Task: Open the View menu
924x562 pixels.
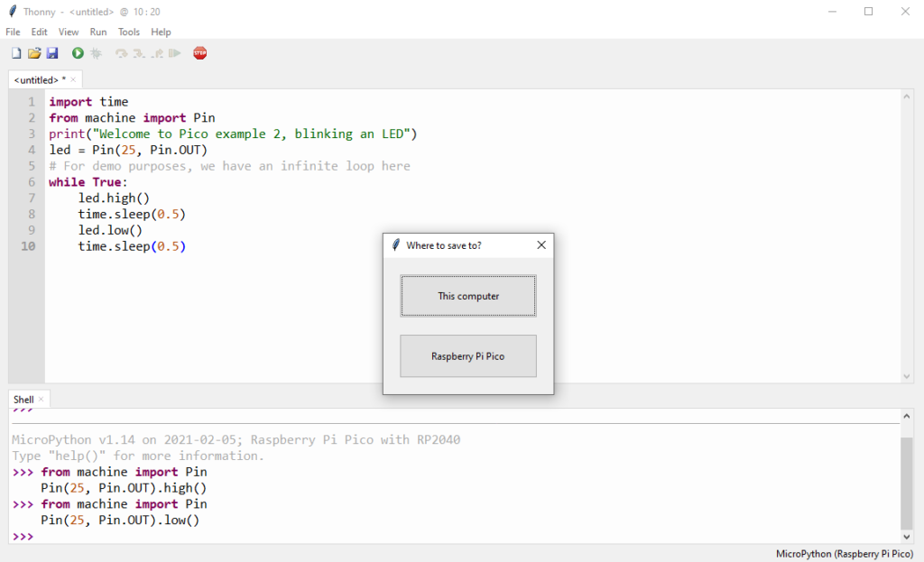Action: [69, 32]
